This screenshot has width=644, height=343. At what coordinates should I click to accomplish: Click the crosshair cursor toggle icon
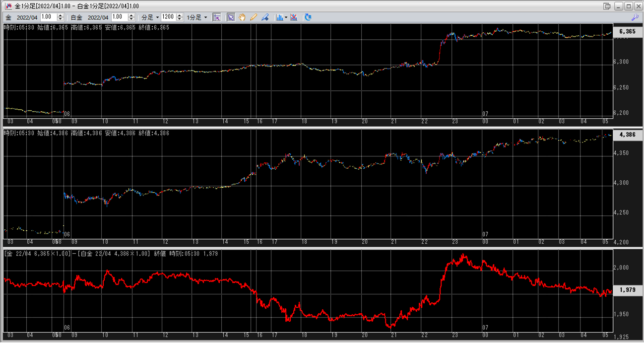217,17
